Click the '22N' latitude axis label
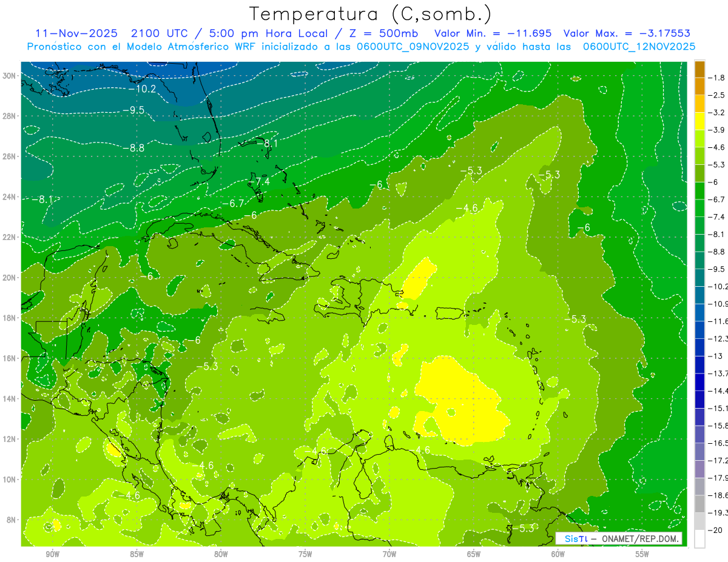The image size is (728, 562). pyautogui.click(x=9, y=237)
